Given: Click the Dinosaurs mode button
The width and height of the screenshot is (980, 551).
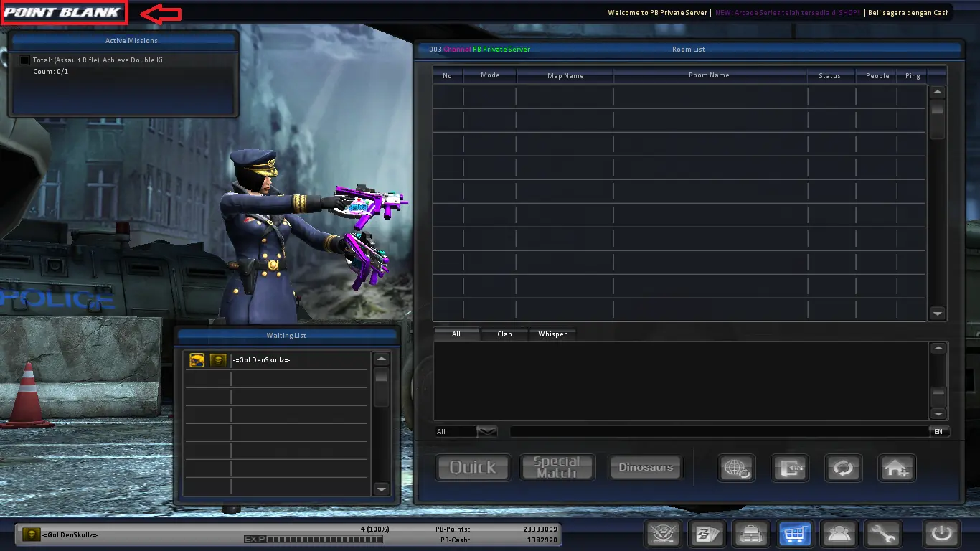Looking at the screenshot, I should [x=646, y=468].
